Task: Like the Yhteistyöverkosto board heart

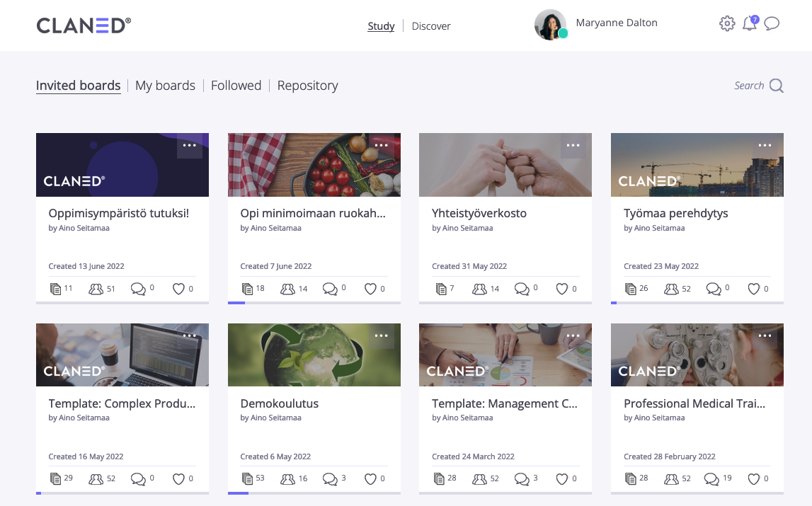Action: pos(562,289)
